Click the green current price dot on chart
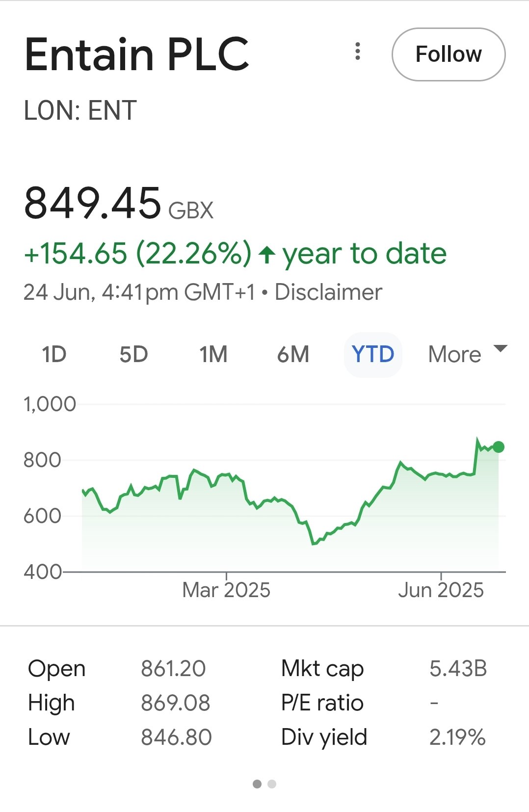The width and height of the screenshot is (529, 812). coord(499,447)
